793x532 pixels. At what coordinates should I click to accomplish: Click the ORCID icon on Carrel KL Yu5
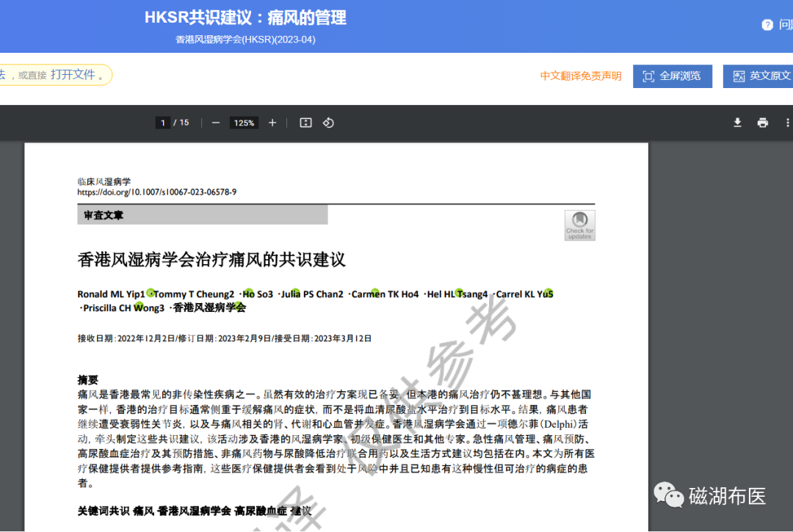(549, 293)
